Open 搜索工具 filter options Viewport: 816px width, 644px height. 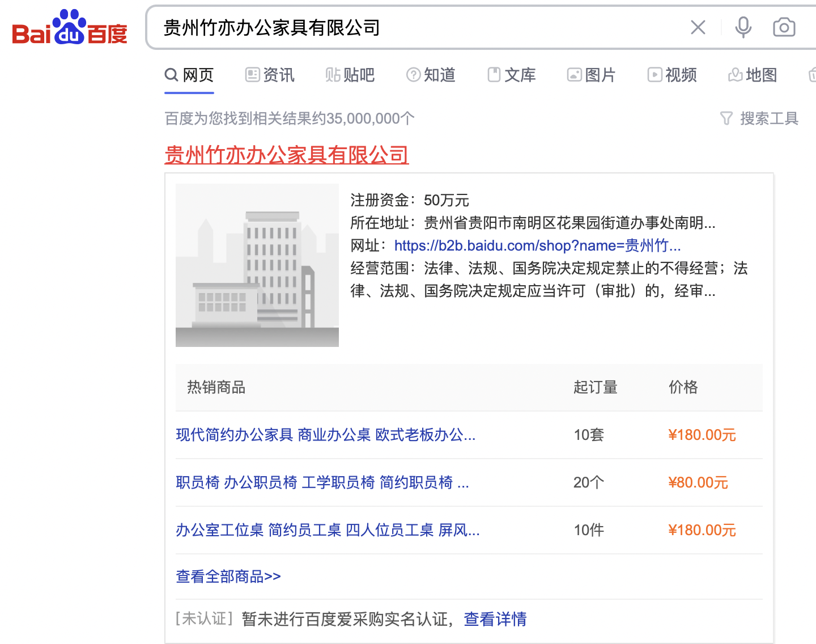759,118
